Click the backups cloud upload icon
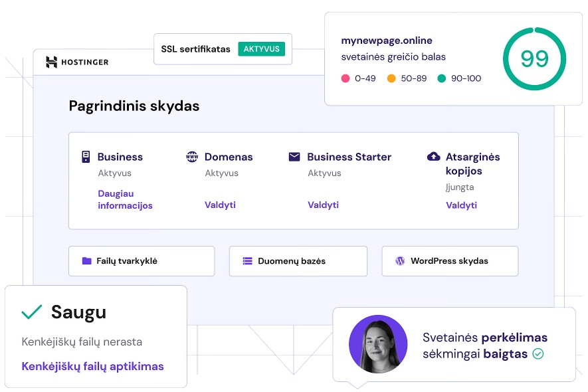This screenshot has width=588, height=392. pyautogui.click(x=433, y=156)
